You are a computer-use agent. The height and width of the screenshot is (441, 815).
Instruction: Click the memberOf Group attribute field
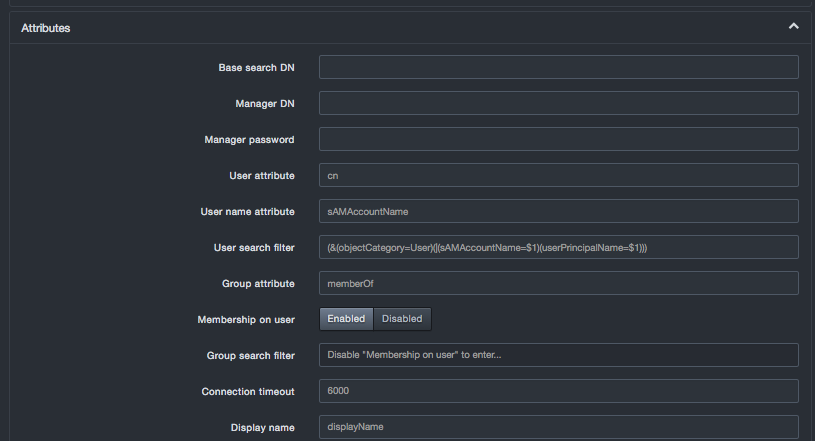(x=558, y=283)
